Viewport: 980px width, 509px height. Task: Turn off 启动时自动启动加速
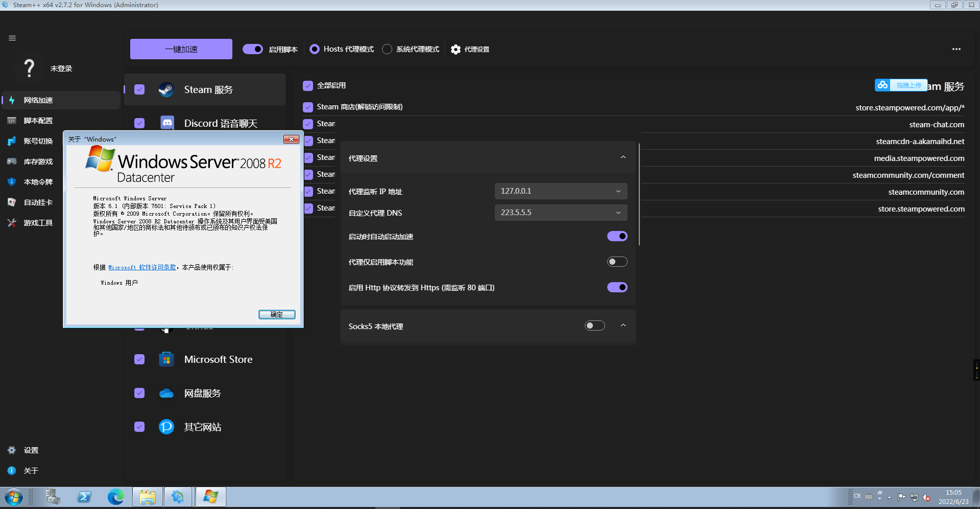(617, 236)
